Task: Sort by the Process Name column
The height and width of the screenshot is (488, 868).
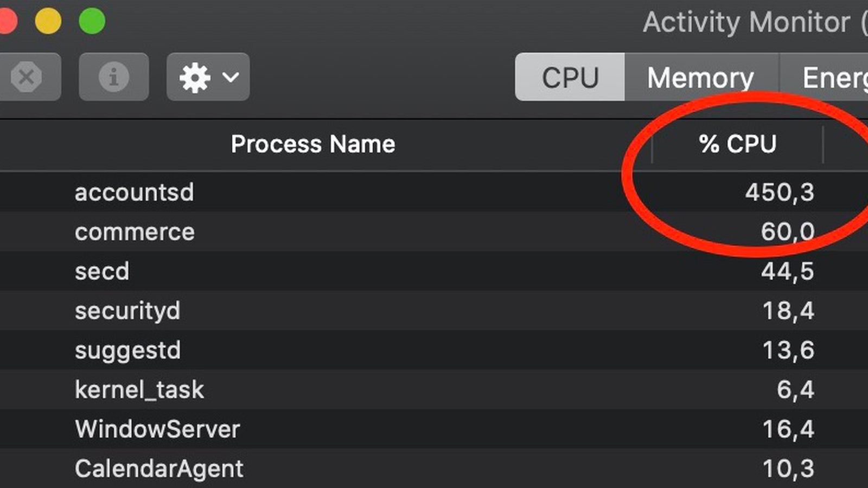Action: pos(313,144)
